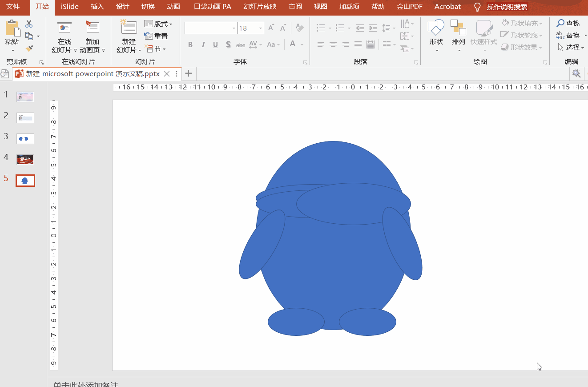This screenshot has height=387, width=588.
Task: Click the 替换 replace button
Action: tap(568, 35)
